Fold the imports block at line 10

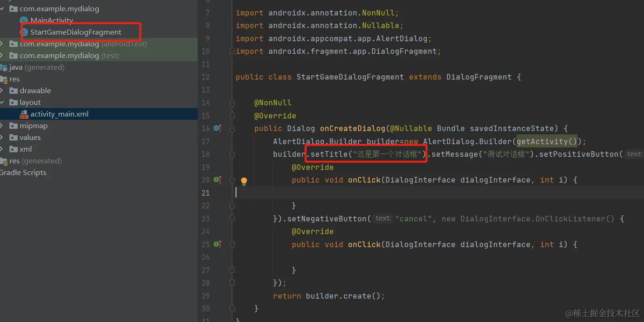coord(232,51)
